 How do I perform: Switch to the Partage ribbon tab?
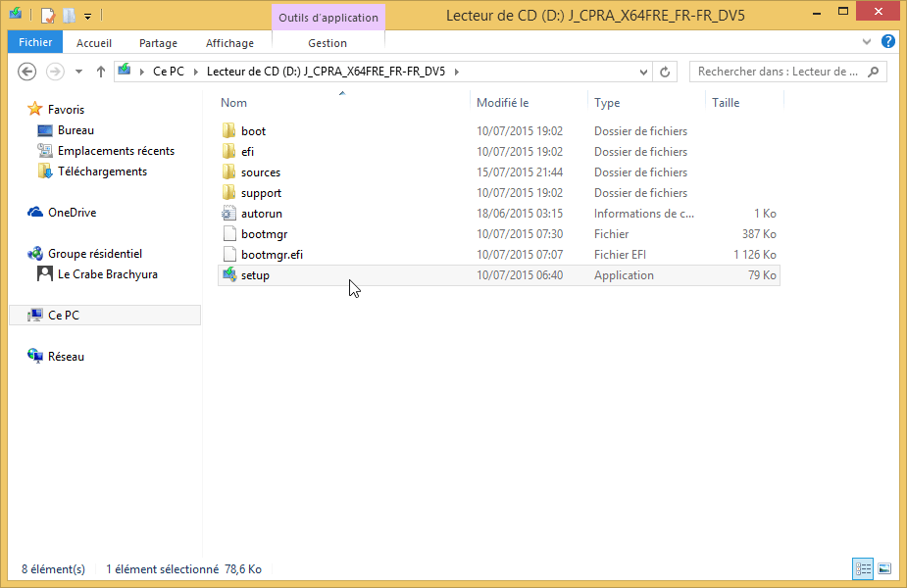pyautogui.click(x=158, y=43)
